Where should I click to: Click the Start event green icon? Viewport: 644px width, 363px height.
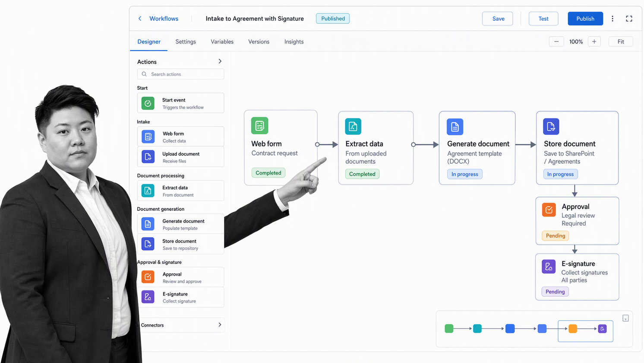(148, 103)
